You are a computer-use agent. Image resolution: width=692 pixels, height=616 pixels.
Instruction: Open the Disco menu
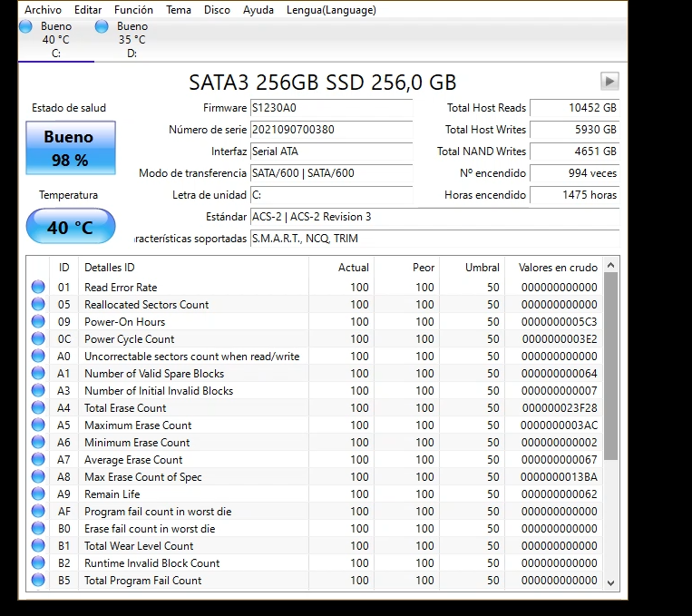[217, 10]
